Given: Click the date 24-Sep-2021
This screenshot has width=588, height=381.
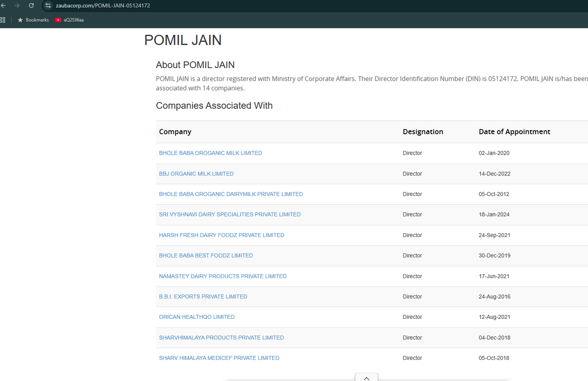Looking at the screenshot, I should coord(494,235).
